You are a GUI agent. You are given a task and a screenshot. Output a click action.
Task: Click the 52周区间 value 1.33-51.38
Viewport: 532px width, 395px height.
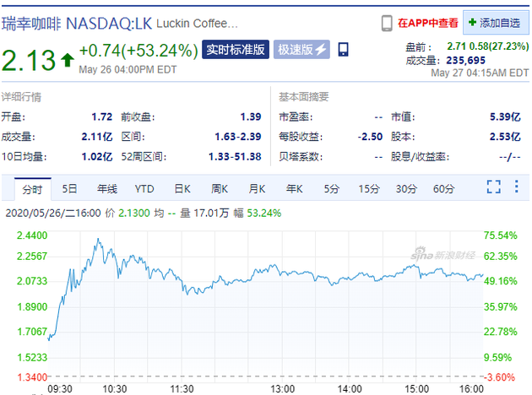235,157
